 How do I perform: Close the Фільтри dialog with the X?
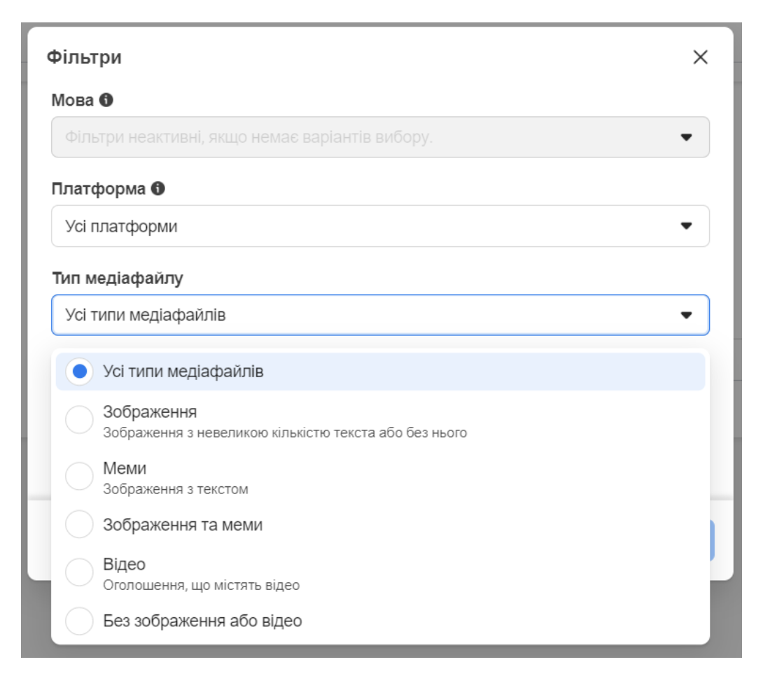click(x=700, y=57)
